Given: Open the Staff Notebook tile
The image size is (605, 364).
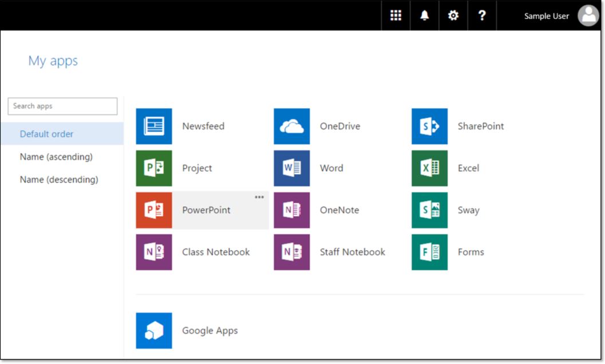Looking at the screenshot, I should point(292,252).
